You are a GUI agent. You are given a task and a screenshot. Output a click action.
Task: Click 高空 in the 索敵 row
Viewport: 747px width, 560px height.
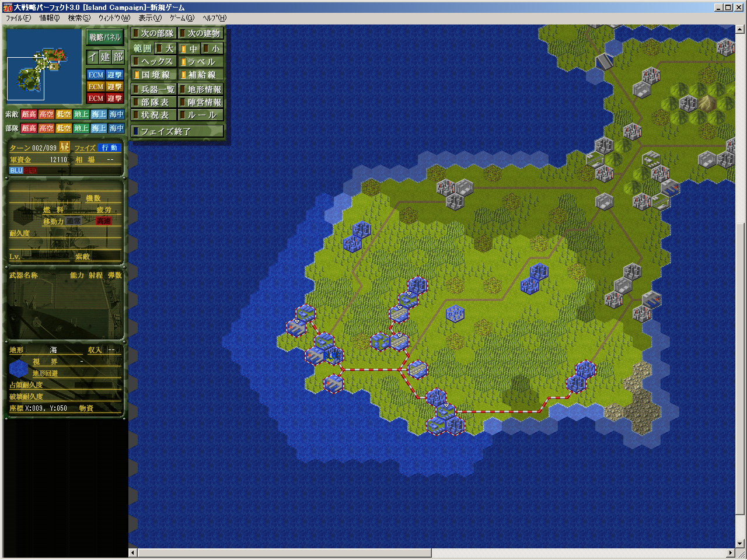pos(47,114)
